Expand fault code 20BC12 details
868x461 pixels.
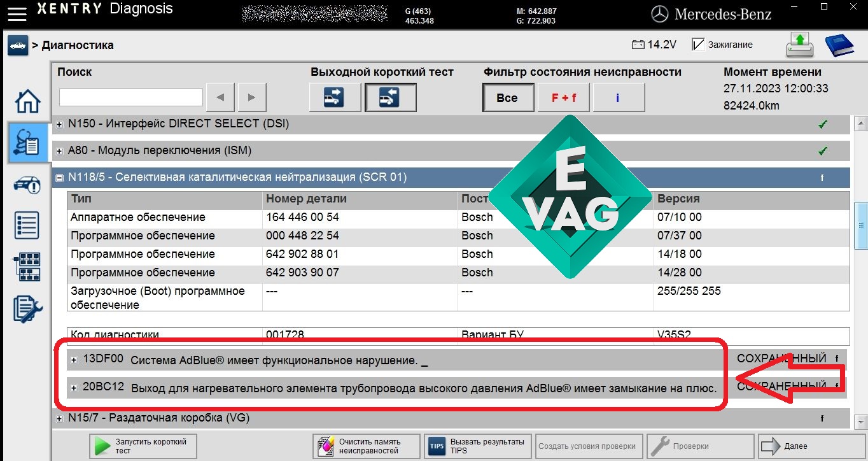pyautogui.click(x=74, y=388)
